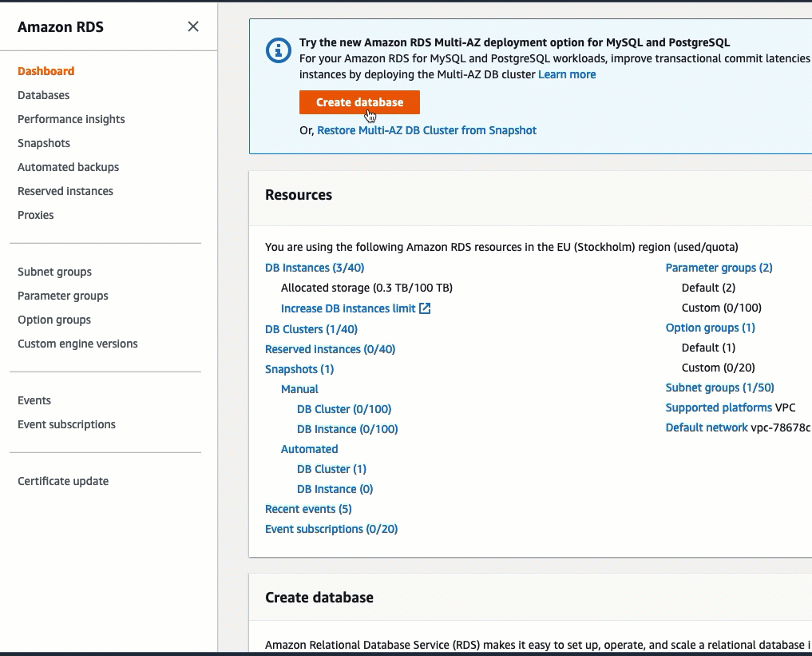
Task: Click the Option groups (1) resource link
Action: pyautogui.click(x=710, y=328)
